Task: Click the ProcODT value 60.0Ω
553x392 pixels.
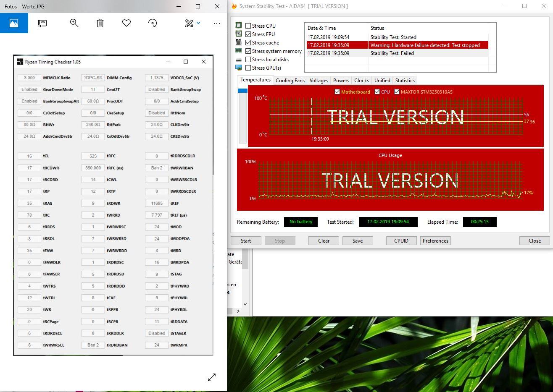Action: pyautogui.click(x=93, y=102)
